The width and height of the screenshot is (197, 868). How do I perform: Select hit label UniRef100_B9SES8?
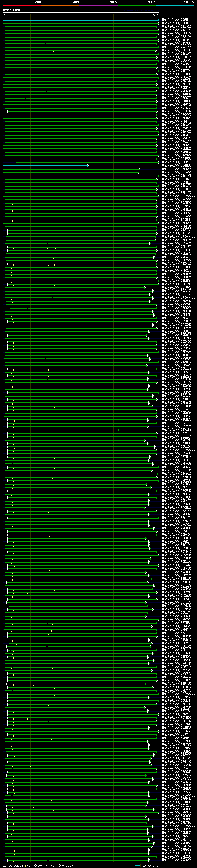point(177,139)
